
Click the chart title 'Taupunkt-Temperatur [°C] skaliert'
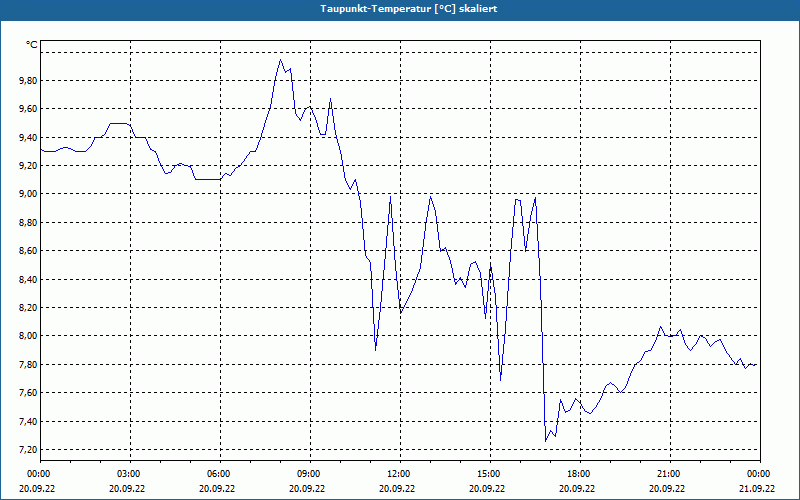[409, 9]
